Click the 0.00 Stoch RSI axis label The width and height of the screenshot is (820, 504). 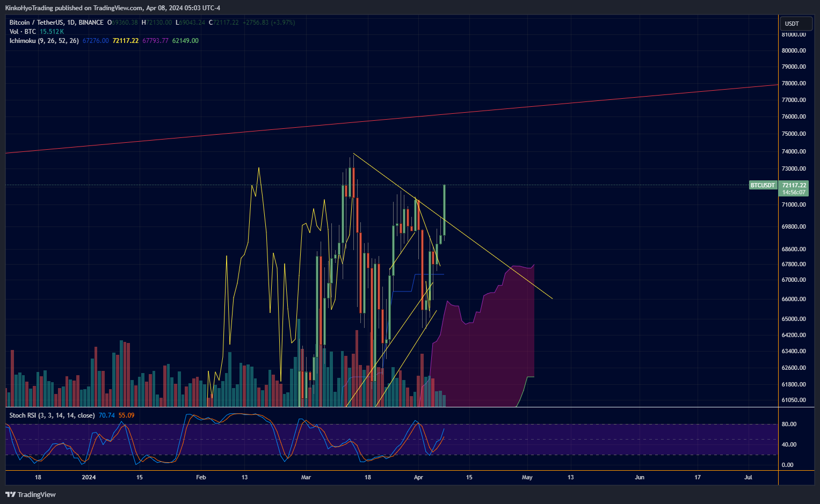(787, 465)
